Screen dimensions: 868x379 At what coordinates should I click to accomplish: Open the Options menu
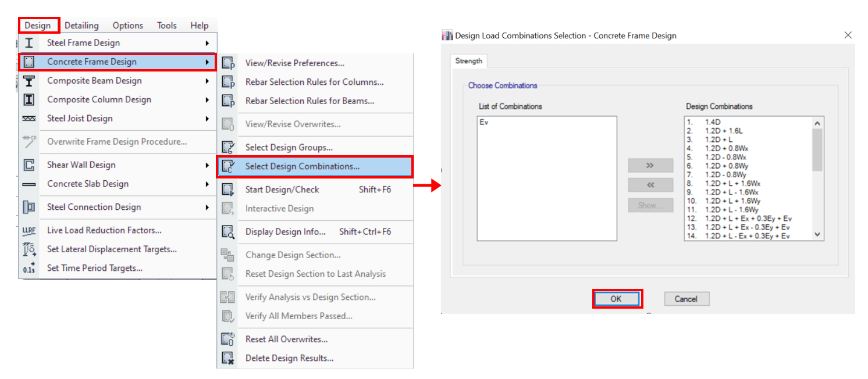point(127,25)
